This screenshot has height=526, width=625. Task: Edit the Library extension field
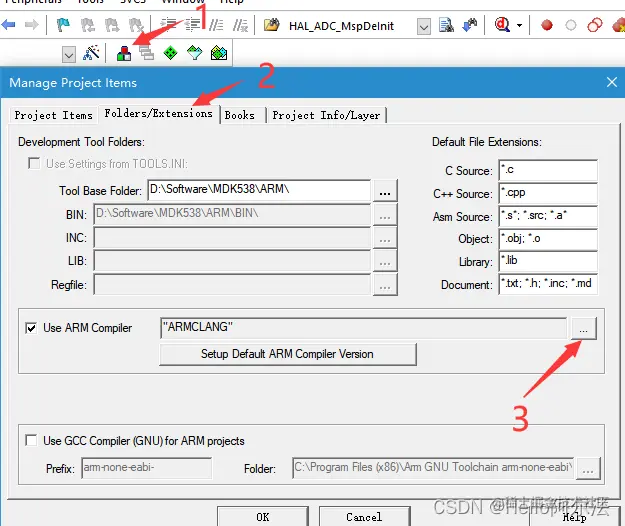pos(548,261)
